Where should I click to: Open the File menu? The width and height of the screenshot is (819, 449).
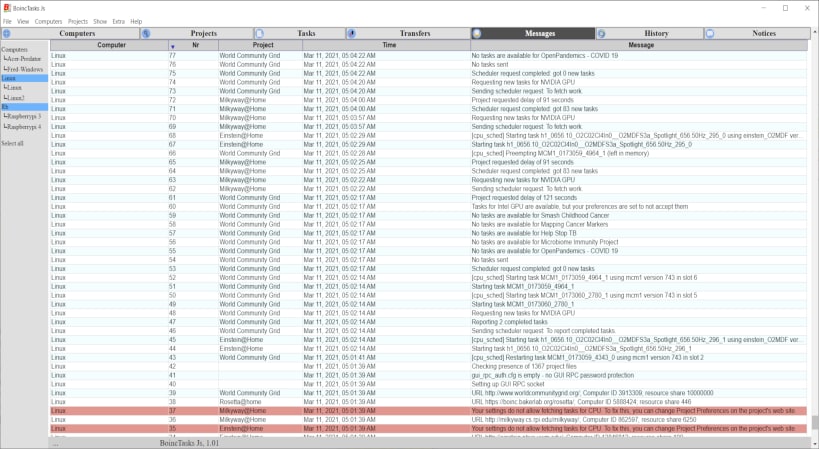[x=7, y=21]
